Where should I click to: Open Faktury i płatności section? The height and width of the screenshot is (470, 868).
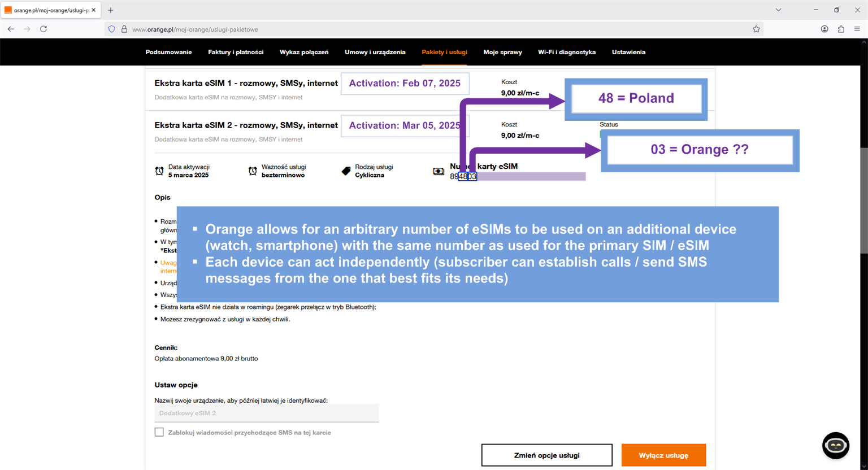click(236, 52)
